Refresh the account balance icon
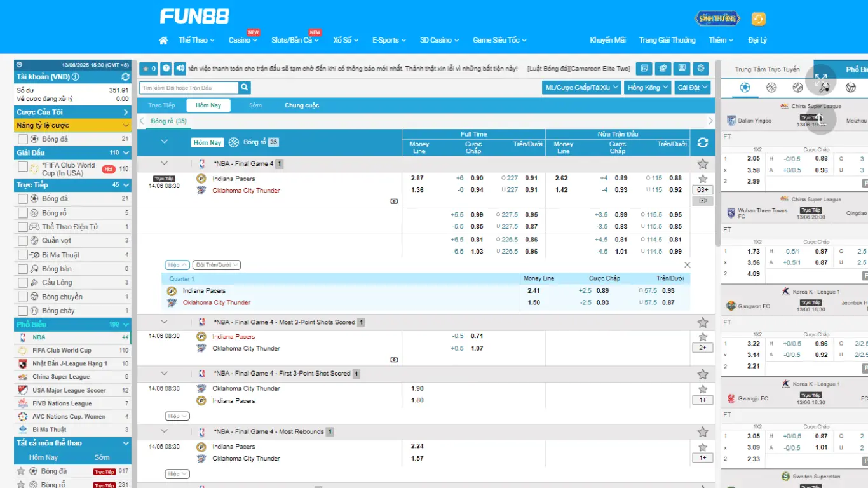This screenshot has width=868, height=488. pyautogui.click(x=125, y=77)
